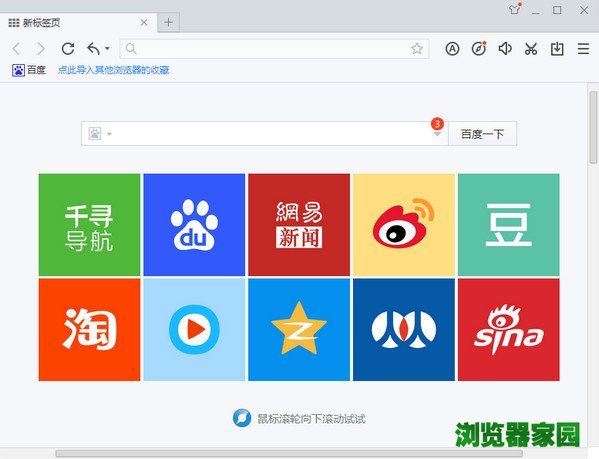Open the 網易新闻 tile

pos(299,225)
